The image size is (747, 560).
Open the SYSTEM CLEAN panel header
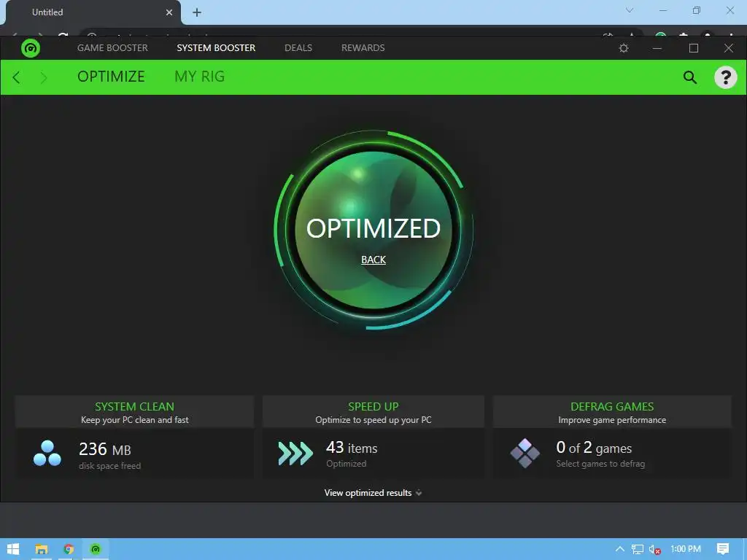click(x=134, y=413)
